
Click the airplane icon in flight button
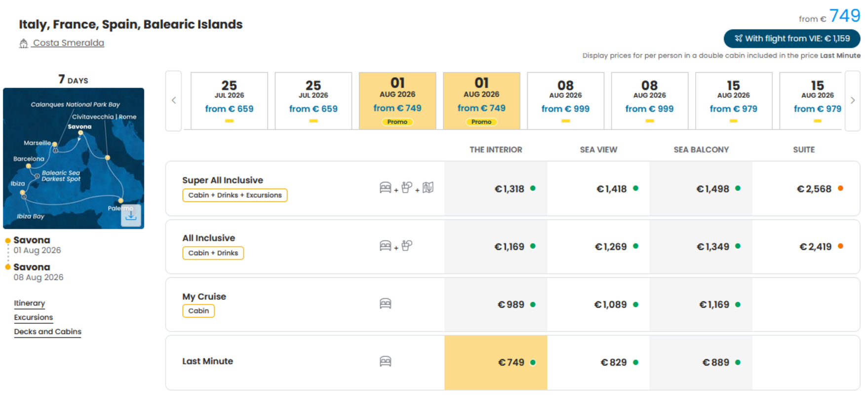coord(739,39)
